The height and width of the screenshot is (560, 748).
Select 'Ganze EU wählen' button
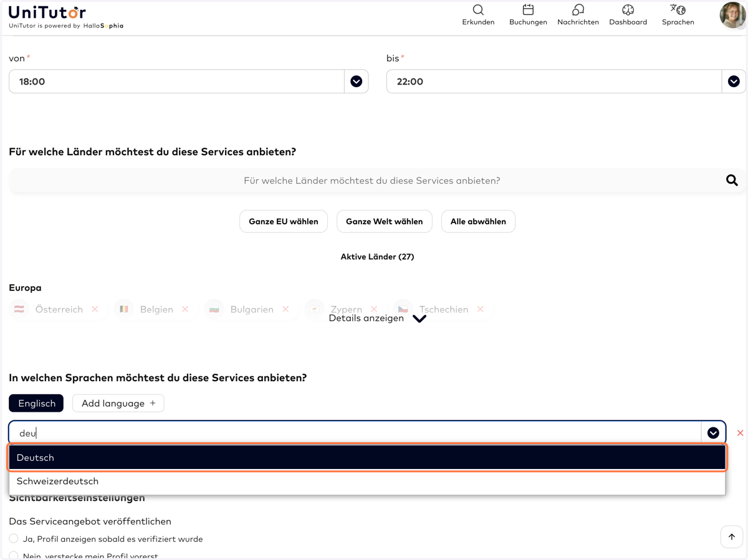284,221
